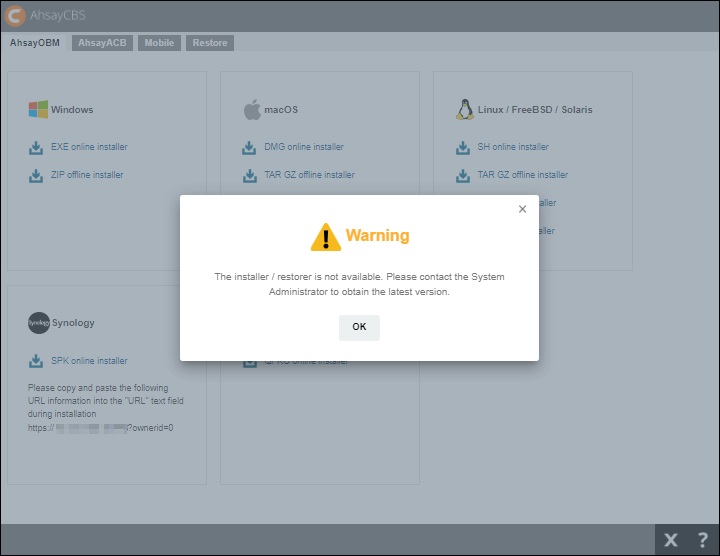Click the Synology URL ending ?ownerid=0
720x556 pixels.
click(100, 428)
